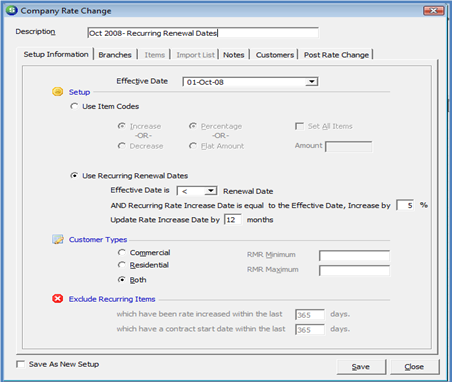Viewport: 452px width, 382px height.
Task: Close the Company Rate Change window
Action: (433, 11)
